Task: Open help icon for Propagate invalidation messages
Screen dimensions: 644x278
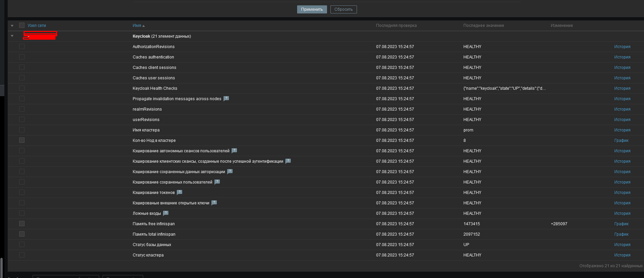Action: tap(226, 98)
